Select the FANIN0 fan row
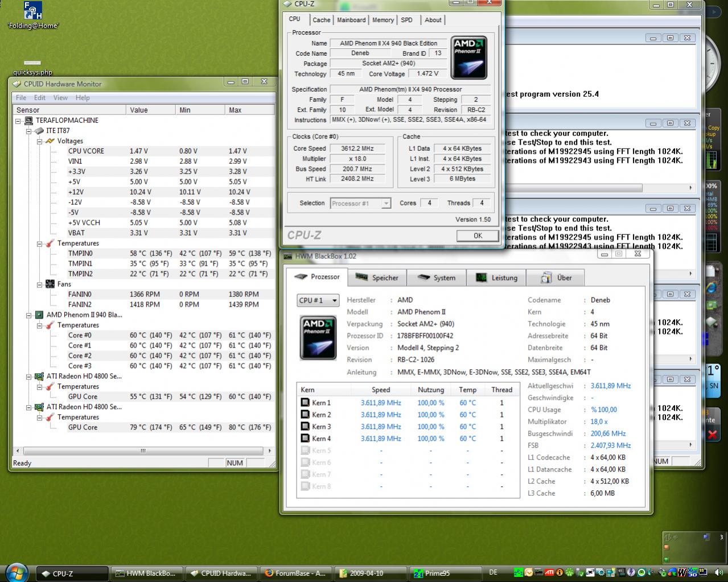Image resolution: width=728 pixels, height=582 pixels. (x=144, y=294)
